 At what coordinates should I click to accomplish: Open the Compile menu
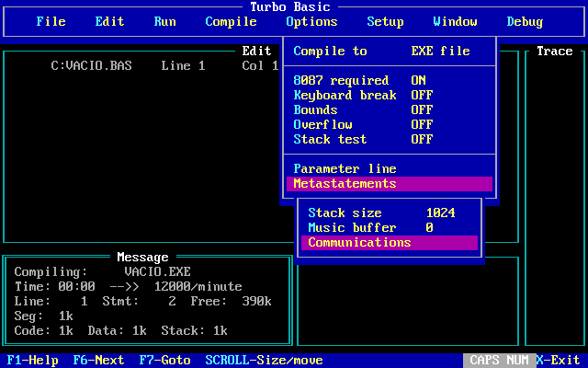click(x=231, y=21)
